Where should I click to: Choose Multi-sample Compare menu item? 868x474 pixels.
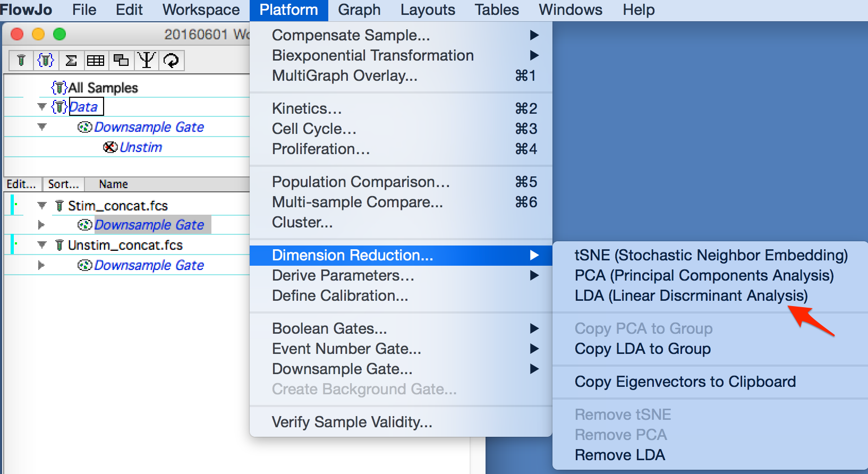(401, 202)
